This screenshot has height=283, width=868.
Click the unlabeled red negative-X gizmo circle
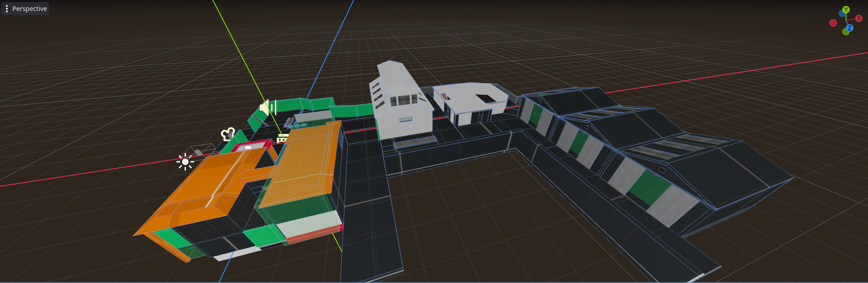pos(833,23)
